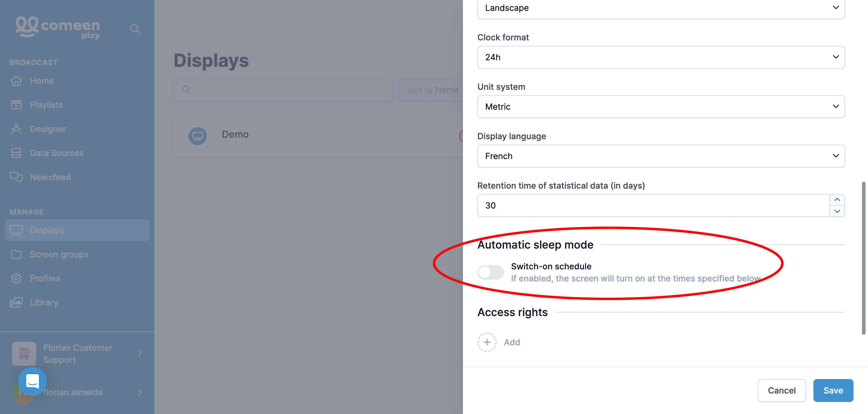Click the Data Sources database icon

(16, 153)
